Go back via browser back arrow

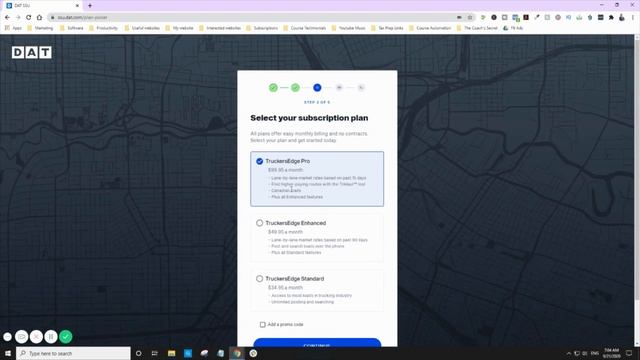[x=7, y=18]
